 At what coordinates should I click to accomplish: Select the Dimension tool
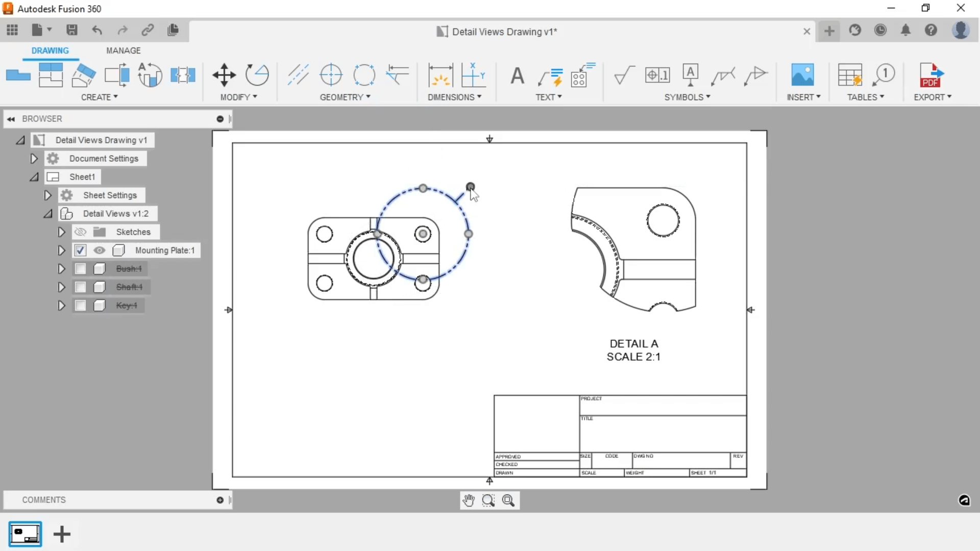tap(441, 75)
